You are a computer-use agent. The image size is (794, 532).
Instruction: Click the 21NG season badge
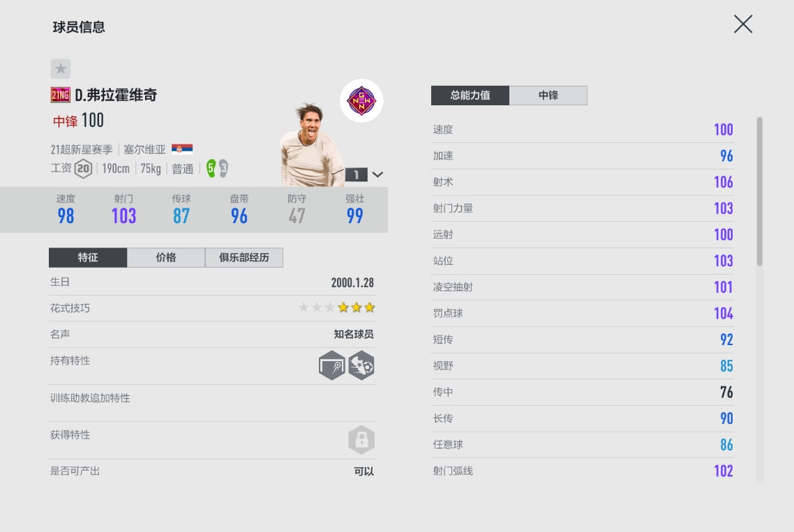click(61, 95)
